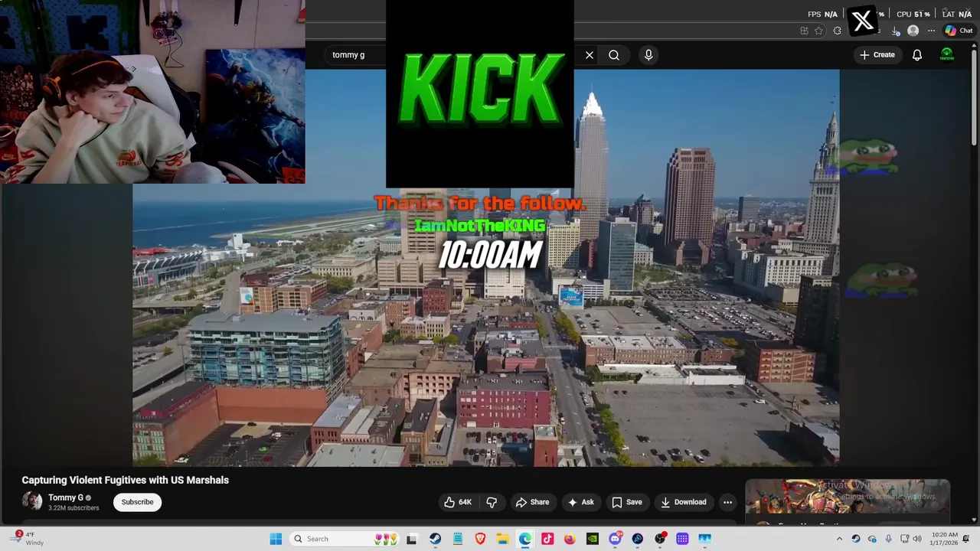Open the OneDrive cloud tray icon
Image resolution: width=980 pixels, height=551 pixels.
pos(872,539)
